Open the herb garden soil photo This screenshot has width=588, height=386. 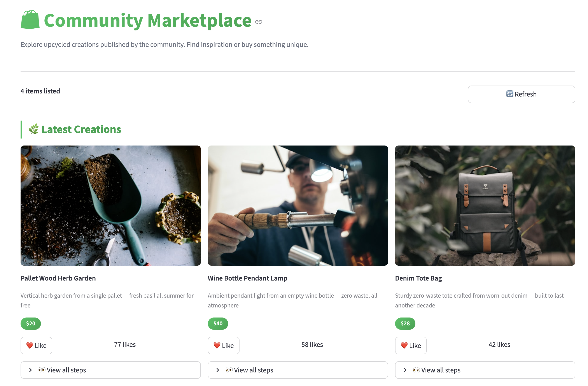[x=110, y=205]
